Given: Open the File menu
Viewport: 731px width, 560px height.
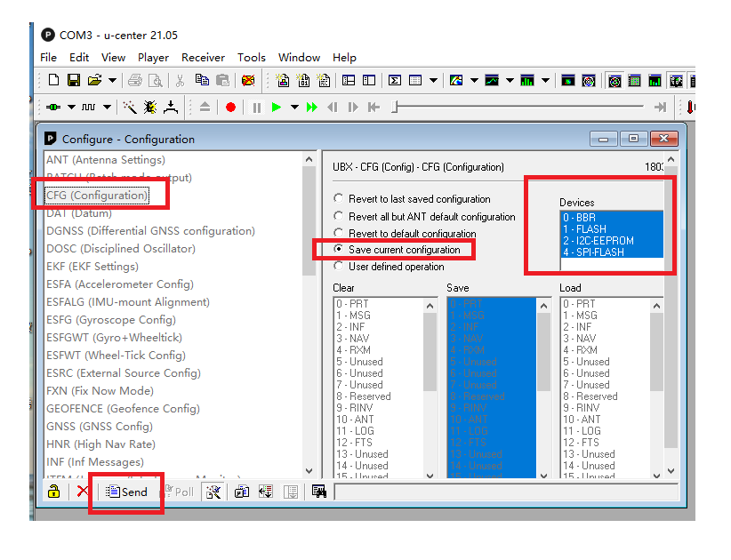Looking at the screenshot, I should 49,57.
